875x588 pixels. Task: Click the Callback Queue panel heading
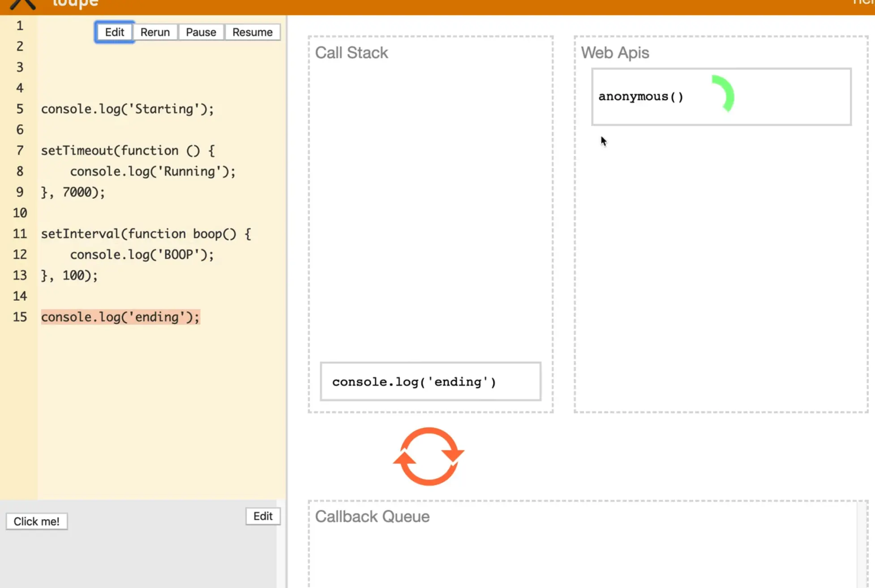tap(372, 516)
